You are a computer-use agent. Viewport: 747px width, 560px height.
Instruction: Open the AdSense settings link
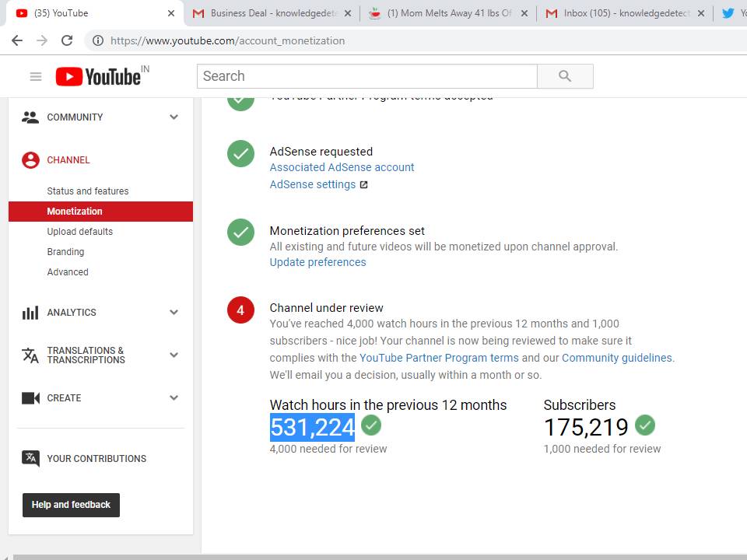click(x=313, y=185)
